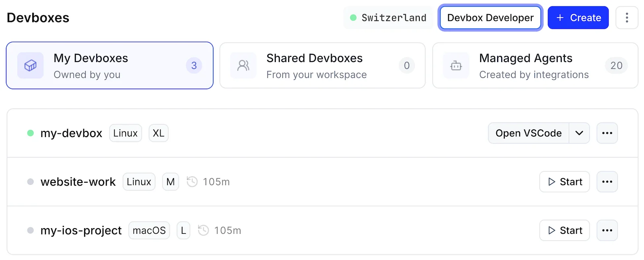Click the green dot next to Switzerland
644x260 pixels.
(x=353, y=18)
